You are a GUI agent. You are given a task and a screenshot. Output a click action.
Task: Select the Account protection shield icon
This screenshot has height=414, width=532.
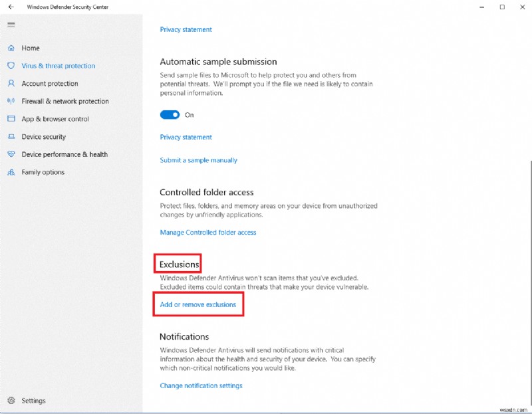click(11, 83)
